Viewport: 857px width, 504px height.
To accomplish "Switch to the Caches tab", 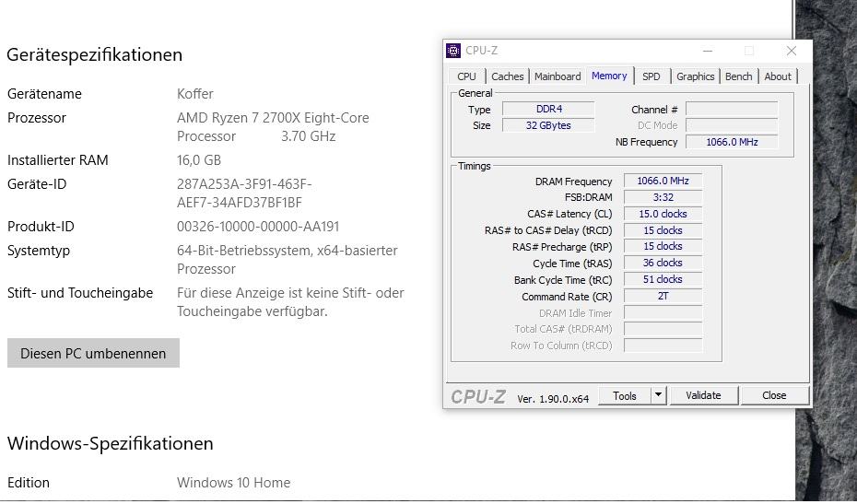I will pos(507,76).
